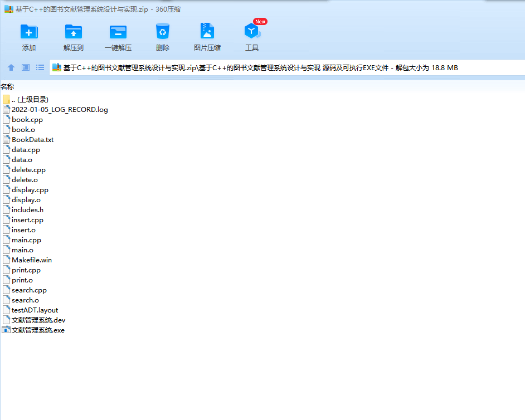
Task: Click the file icon beside Makefile.win
Action: pos(6,260)
